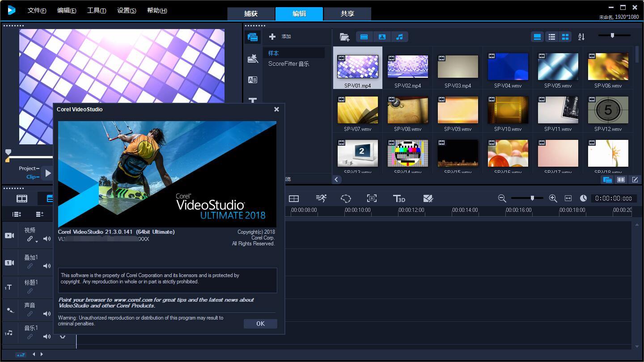The width and height of the screenshot is (644, 362).
Task: Switch library to list view
Action: 552,37
